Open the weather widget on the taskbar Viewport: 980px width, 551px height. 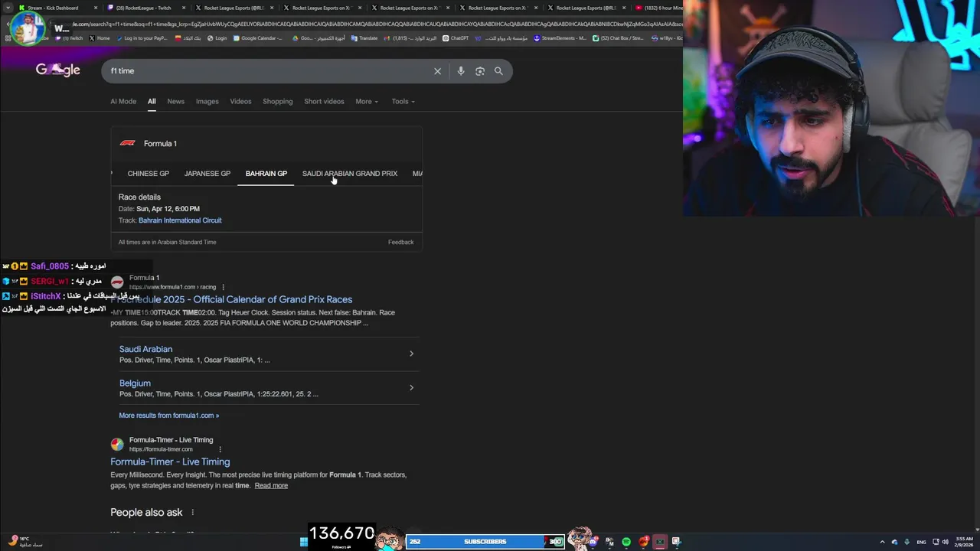coord(25,542)
